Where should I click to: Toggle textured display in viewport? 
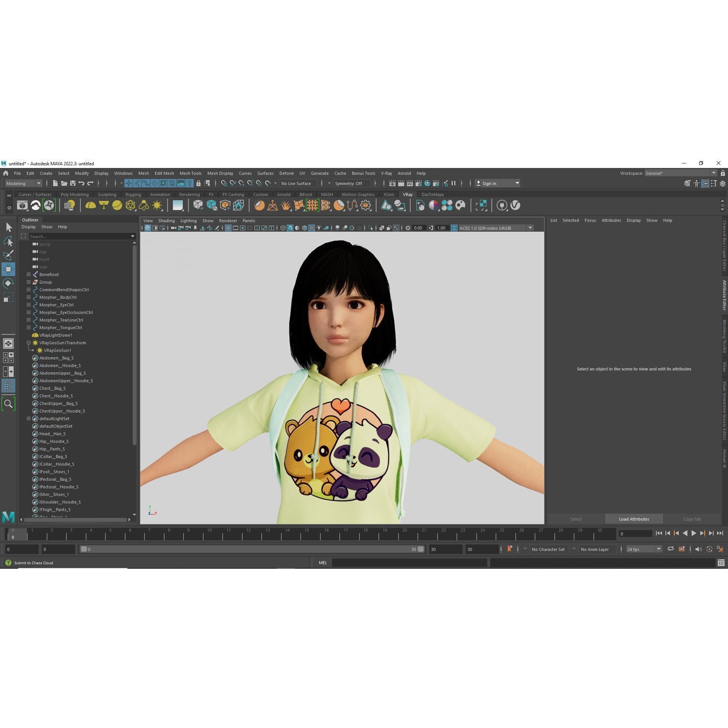pyautogui.click(x=312, y=228)
